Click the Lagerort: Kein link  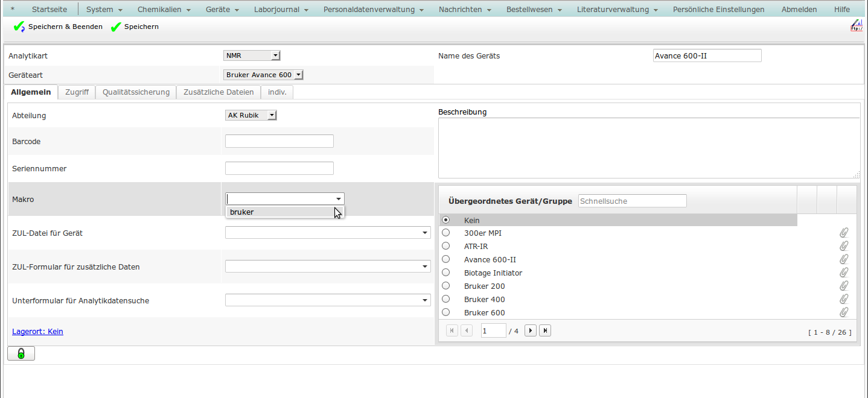click(37, 331)
